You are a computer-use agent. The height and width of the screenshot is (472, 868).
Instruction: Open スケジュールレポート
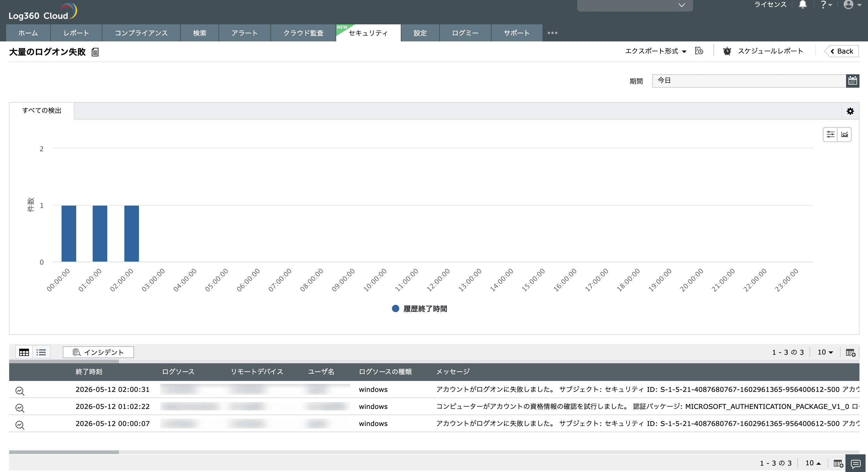tap(770, 51)
